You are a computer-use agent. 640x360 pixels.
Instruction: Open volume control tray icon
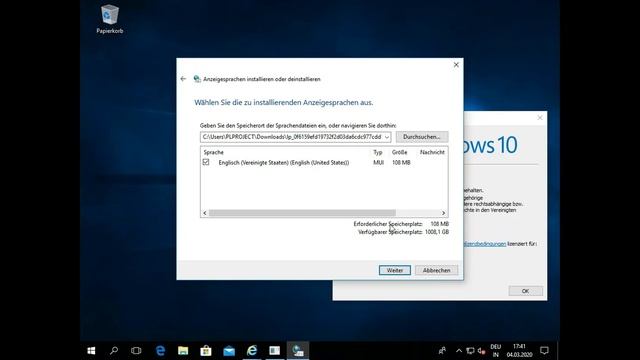tap(481, 351)
